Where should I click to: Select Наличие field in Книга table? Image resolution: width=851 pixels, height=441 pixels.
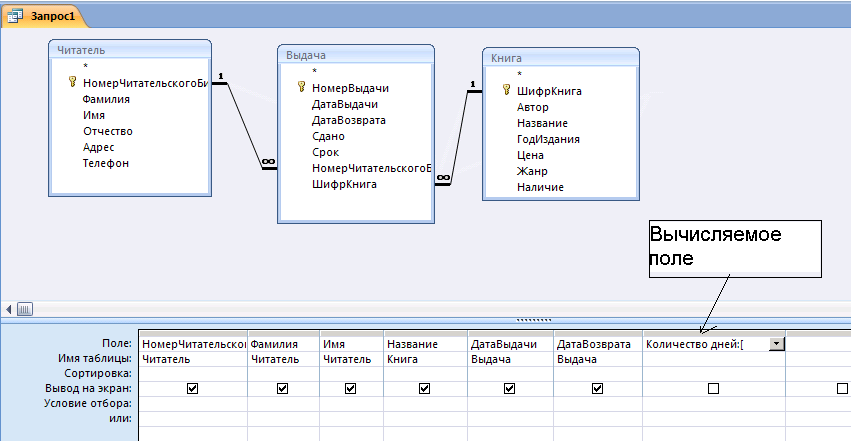[x=540, y=187]
